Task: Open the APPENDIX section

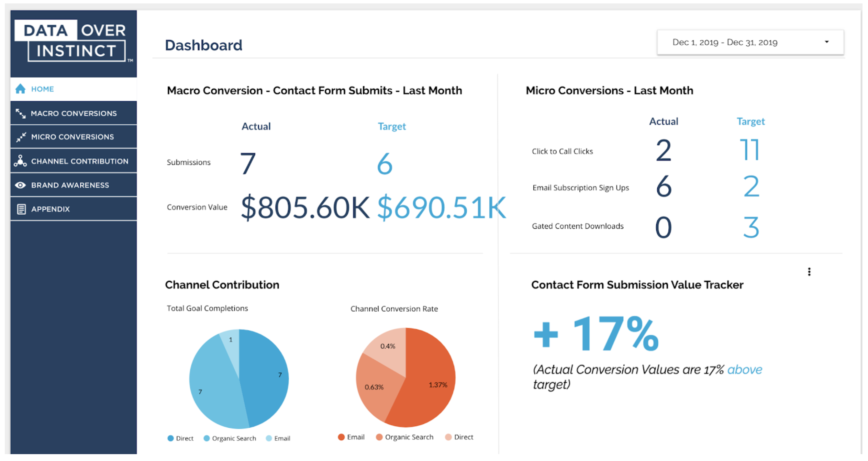Action: point(74,209)
